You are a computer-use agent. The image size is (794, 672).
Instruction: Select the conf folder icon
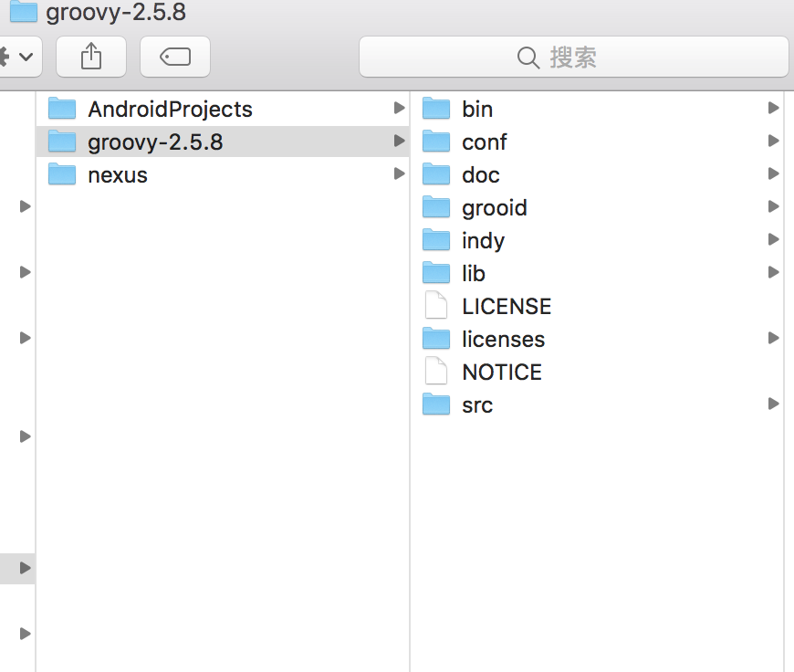tap(436, 142)
